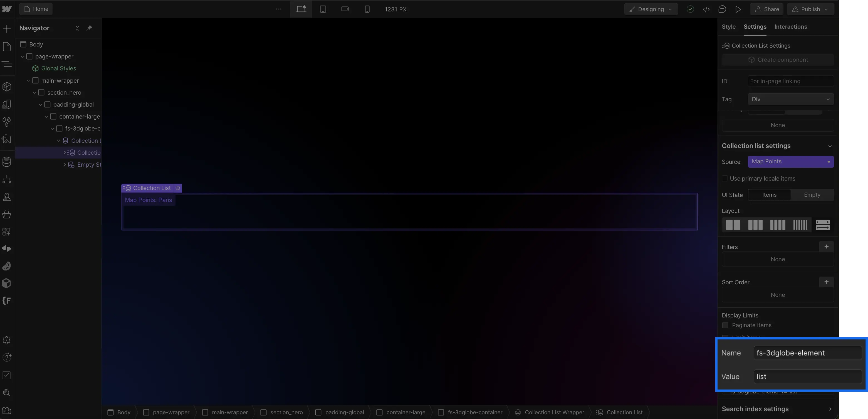This screenshot has height=419, width=868.
Task: Select the Interactions tab
Action: pos(790,26)
